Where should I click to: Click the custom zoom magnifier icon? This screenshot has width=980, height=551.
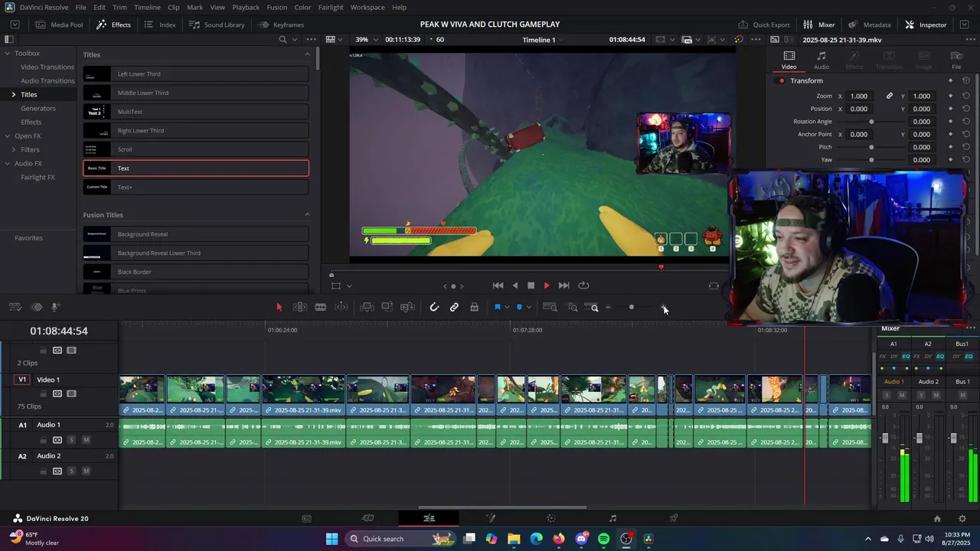pos(592,307)
